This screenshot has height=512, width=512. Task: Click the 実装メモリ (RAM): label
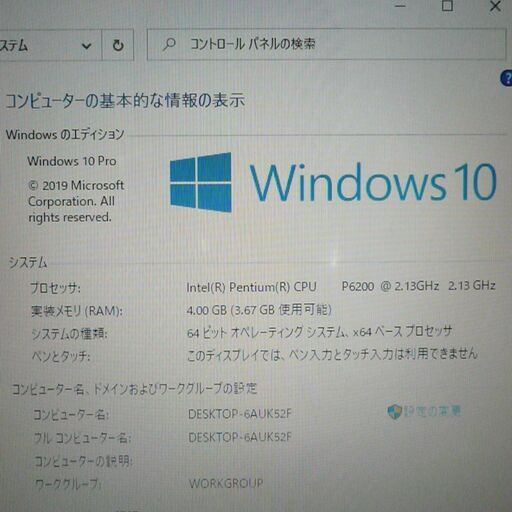[x=77, y=311]
